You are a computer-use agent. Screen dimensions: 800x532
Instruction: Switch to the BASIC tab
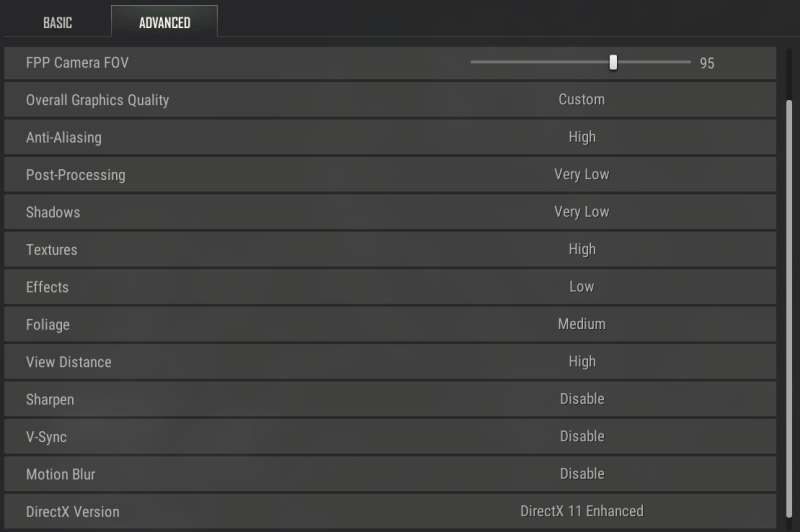point(57,22)
